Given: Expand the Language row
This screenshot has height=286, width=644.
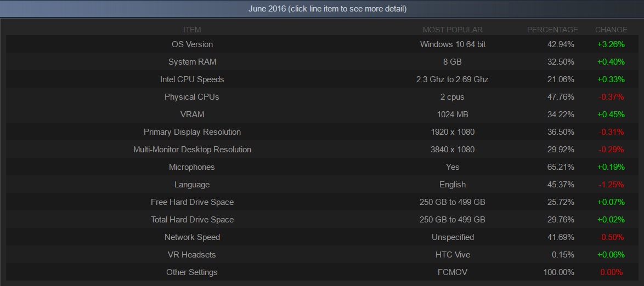Looking at the screenshot, I should (192, 185).
